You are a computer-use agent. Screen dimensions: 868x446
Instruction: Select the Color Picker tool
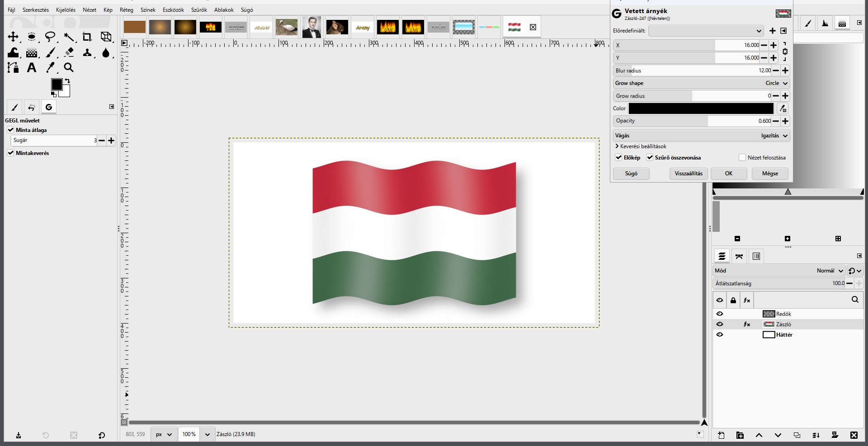coord(51,67)
